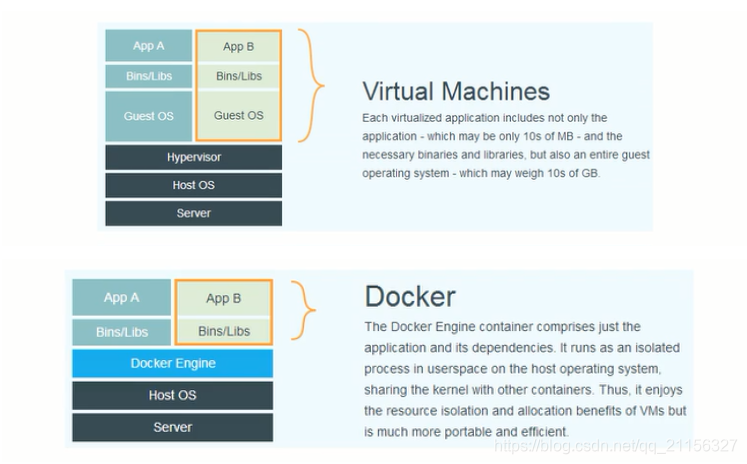Click the Guest OS block under App A
Image resolution: width=747 pixels, height=464 pixels.
pyautogui.click(x=149, y=116)
